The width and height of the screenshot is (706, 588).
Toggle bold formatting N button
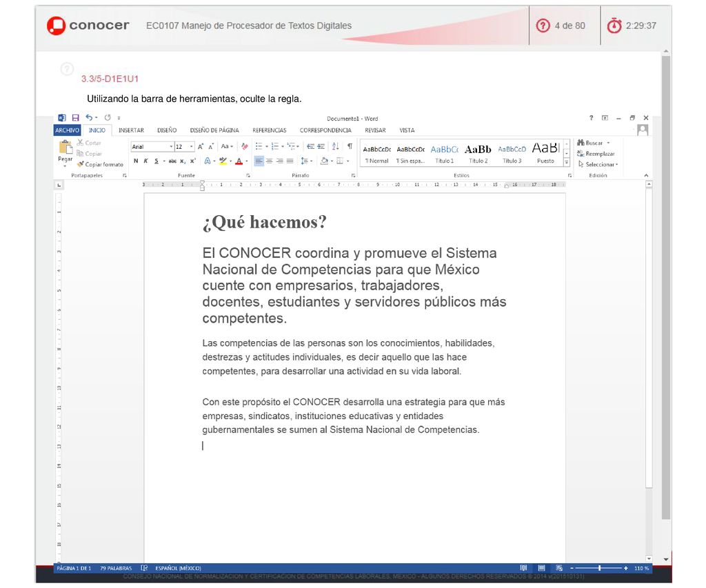136,161
